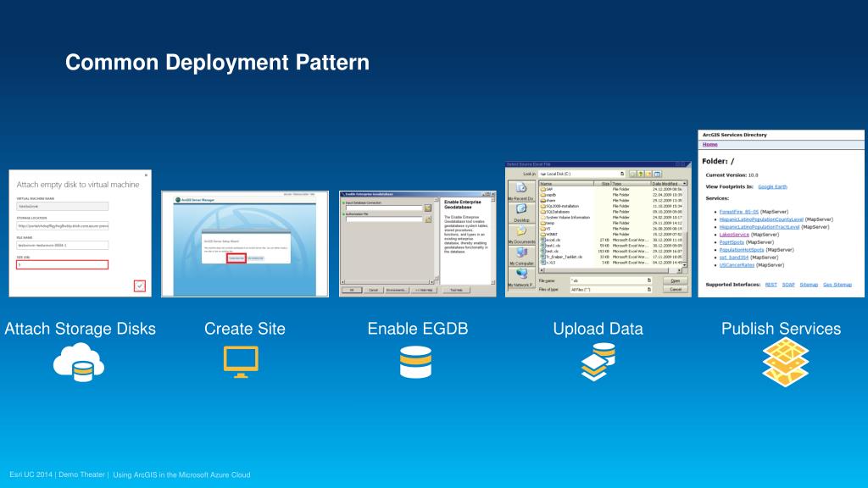
Task: Click Join Existing Site in the setup wizard
Action: [x=256, y=258]
